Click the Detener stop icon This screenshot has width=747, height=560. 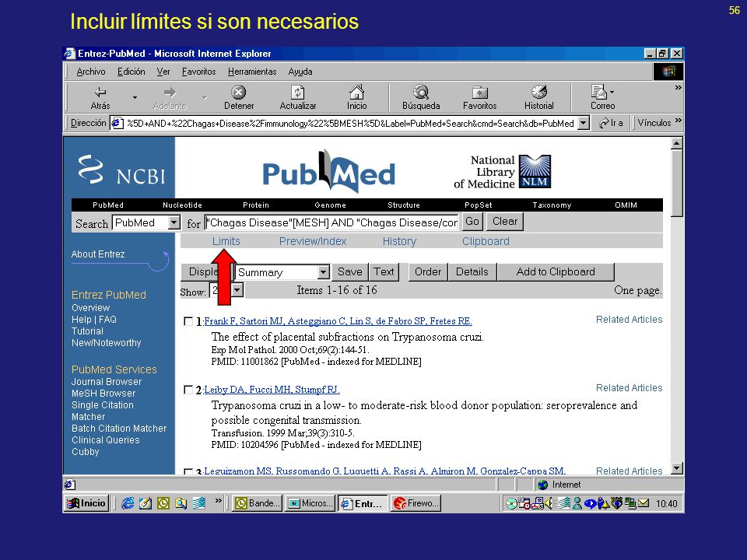tap(239, 92)
